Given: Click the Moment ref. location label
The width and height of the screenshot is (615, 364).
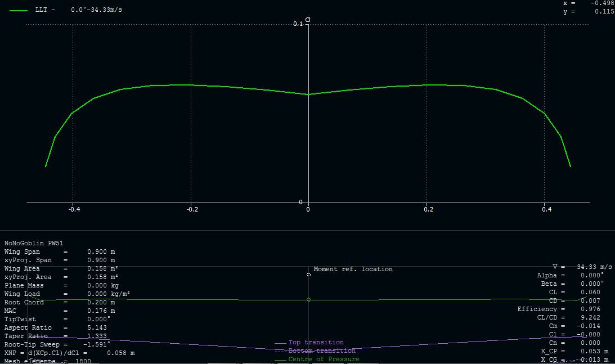Looking at the screenshot, I should [x=353, y=269].
